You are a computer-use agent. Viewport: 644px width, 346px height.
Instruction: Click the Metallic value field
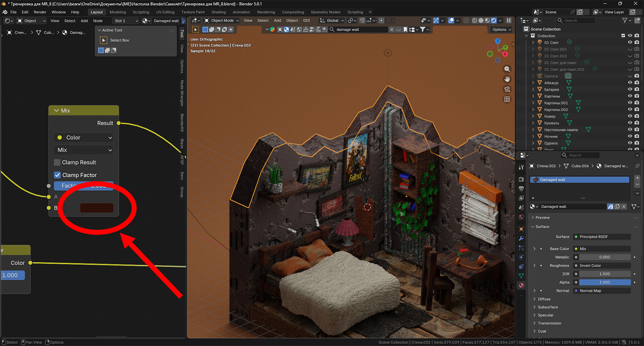(604, 257)
